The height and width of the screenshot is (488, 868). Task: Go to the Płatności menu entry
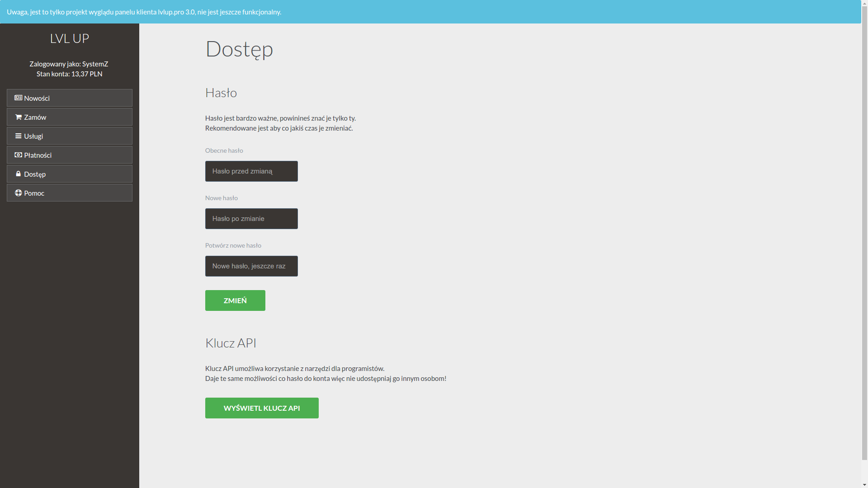69,155
